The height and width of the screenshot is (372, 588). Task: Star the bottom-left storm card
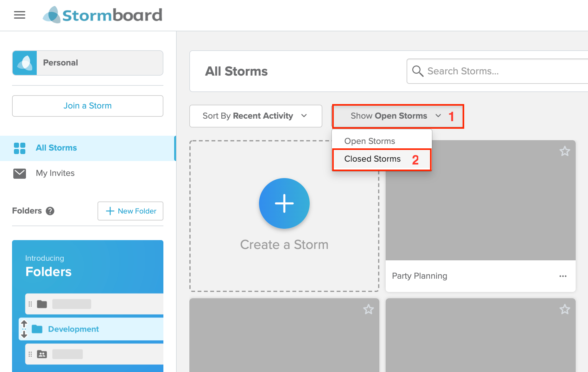pos(368,309)
